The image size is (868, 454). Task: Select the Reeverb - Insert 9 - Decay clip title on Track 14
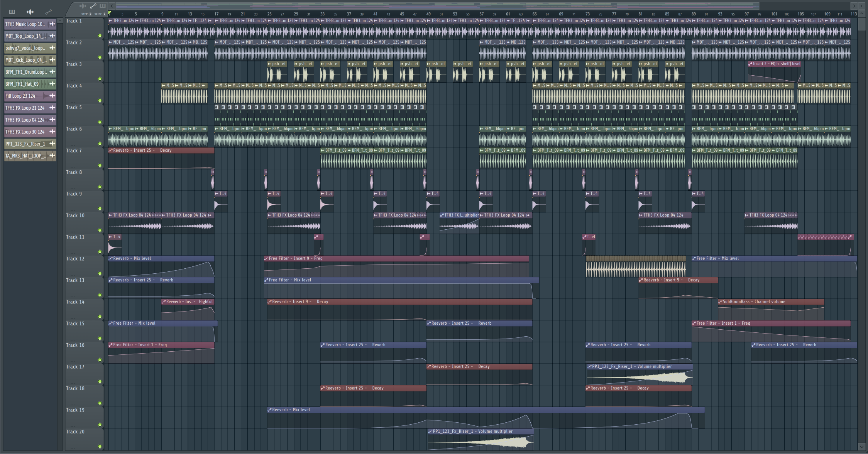(400, 302)
